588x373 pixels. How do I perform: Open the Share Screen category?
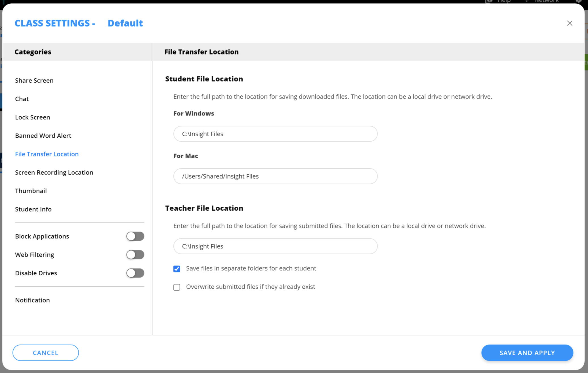(34, 81)
